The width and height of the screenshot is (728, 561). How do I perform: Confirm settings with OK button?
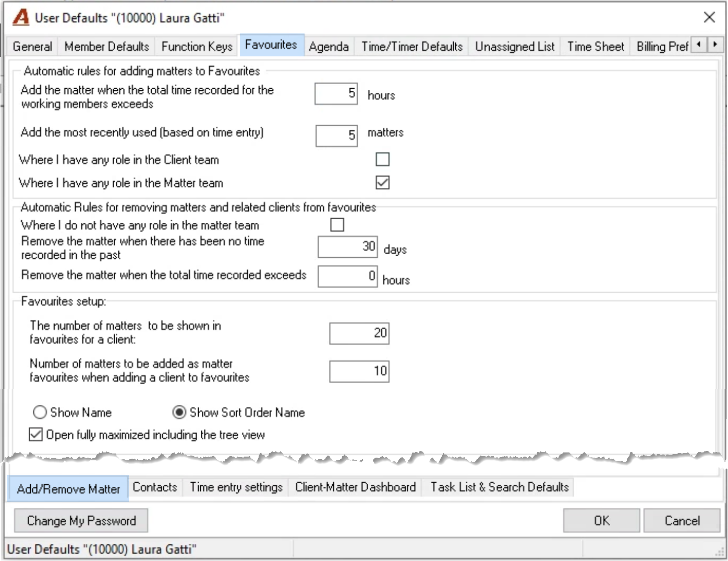click(x=601, y=521)
